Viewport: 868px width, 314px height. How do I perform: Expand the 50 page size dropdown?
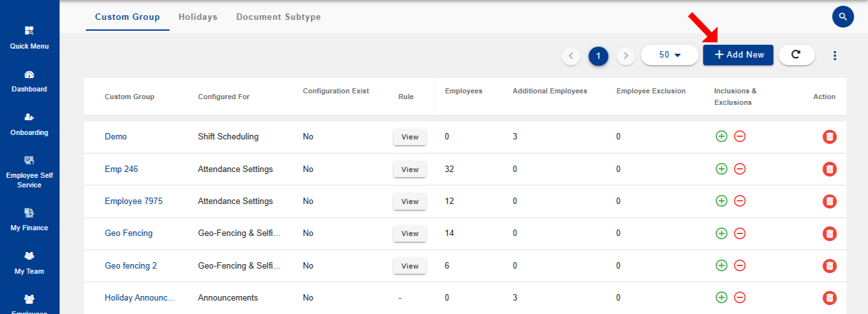(x=669, y=55)
